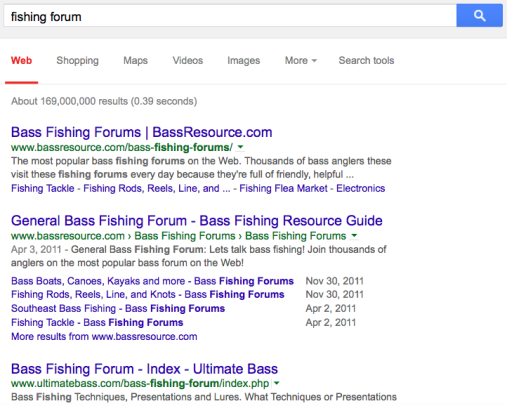507x406 pixels.
Task: Open 'Bass Fishing Forum - Index - Ultimate Bass'
Action: (x=144, y=369)
